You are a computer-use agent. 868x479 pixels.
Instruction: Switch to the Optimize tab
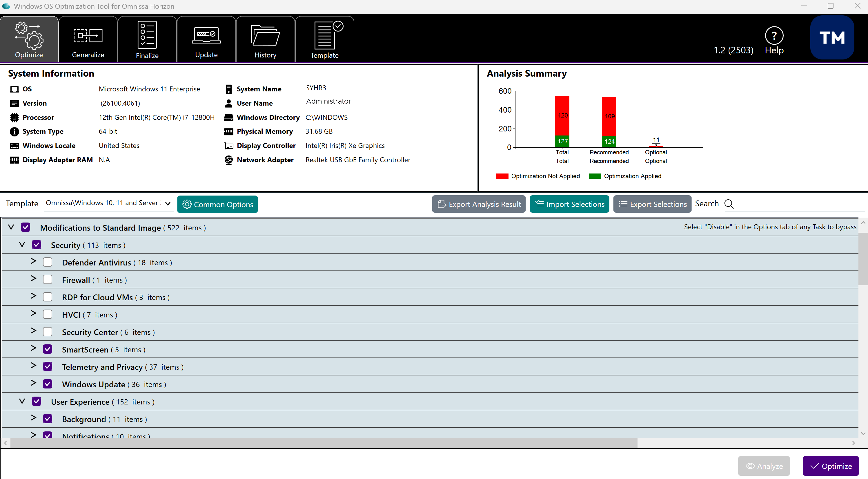coord(29,39)
